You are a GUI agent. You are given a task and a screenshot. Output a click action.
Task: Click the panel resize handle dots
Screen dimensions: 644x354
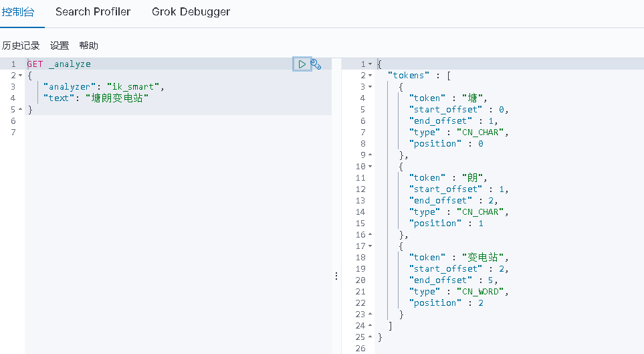pyautogui.click(x=336, y=276)
